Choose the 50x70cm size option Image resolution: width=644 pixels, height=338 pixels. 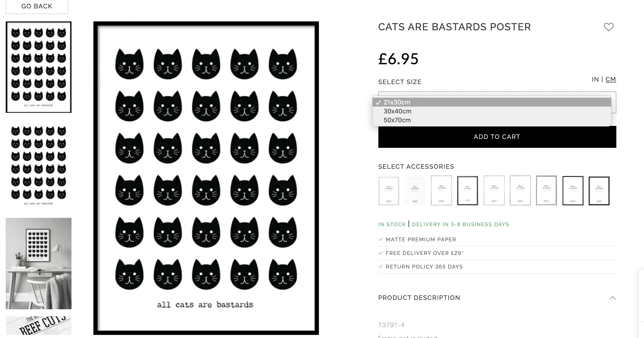(397, 120)
